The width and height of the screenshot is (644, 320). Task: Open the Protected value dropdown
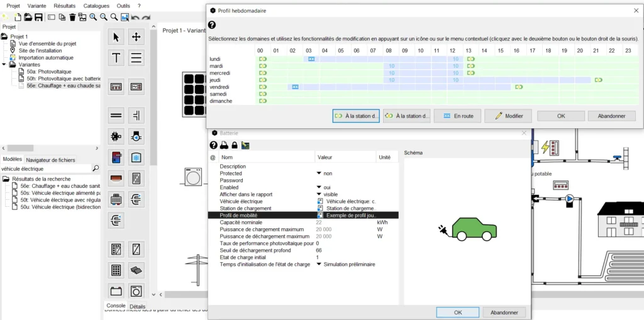pyautogui.click(x=319, y=174)
